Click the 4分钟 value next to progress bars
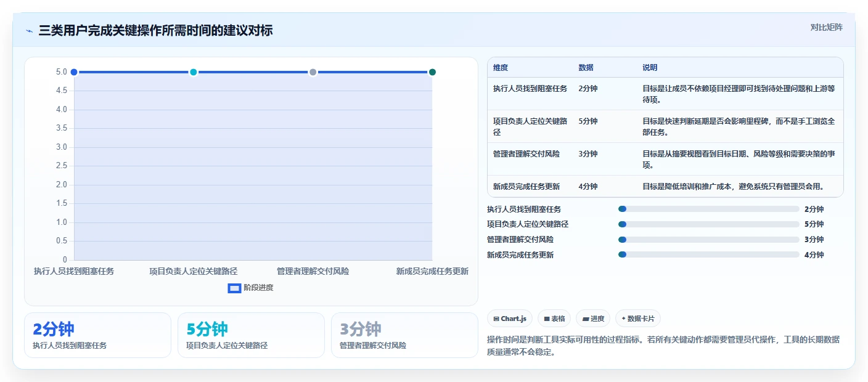This screenshot has height=382, width=868. [814, 255]
